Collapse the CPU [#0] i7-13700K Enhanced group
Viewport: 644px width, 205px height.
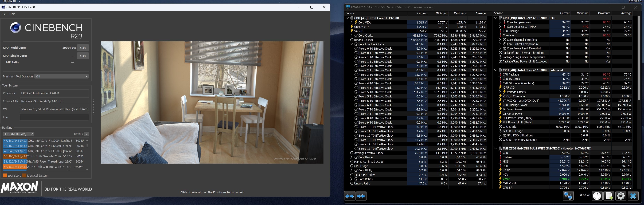tap(495, 70)
